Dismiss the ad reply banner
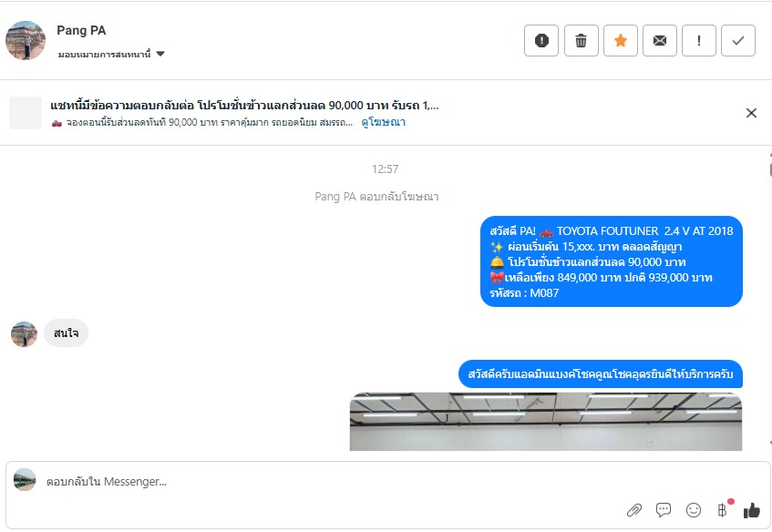The image size is (772, 532). coord(751,113)
